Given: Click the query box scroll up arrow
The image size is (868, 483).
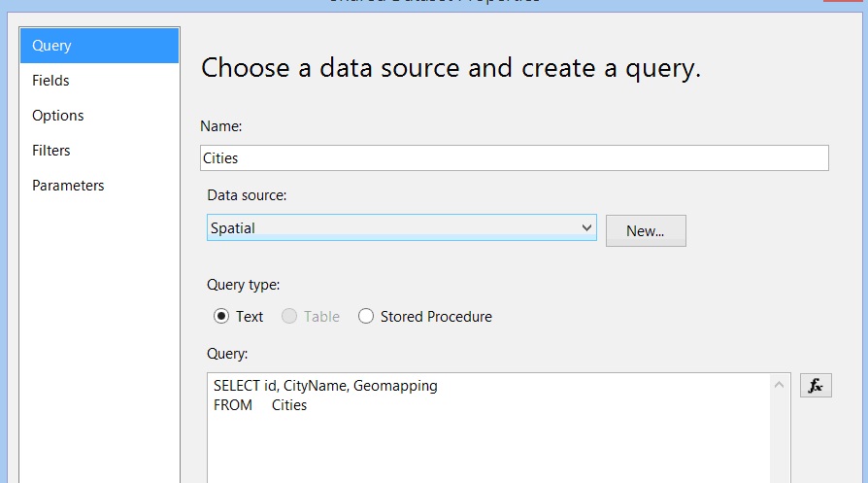Looking at the screenshot, I should pos(780,386).
